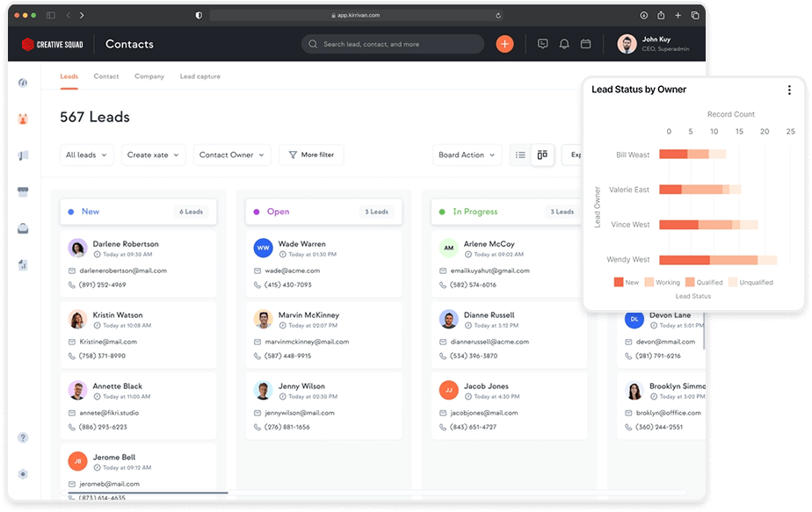The height and width of the screenshot is (512, 812).
Task: Click the browser address bar
Action: (356, 16)
